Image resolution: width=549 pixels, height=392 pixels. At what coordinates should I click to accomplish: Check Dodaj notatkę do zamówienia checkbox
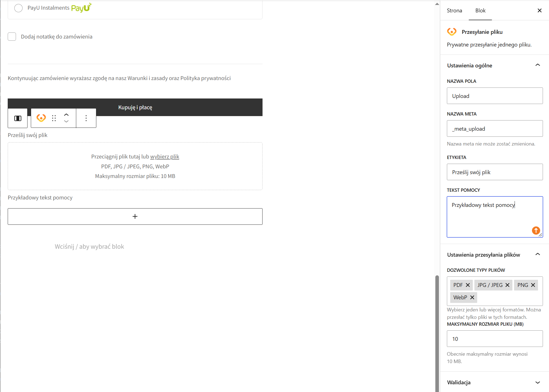pyautogui.click(x=12, y=37)
